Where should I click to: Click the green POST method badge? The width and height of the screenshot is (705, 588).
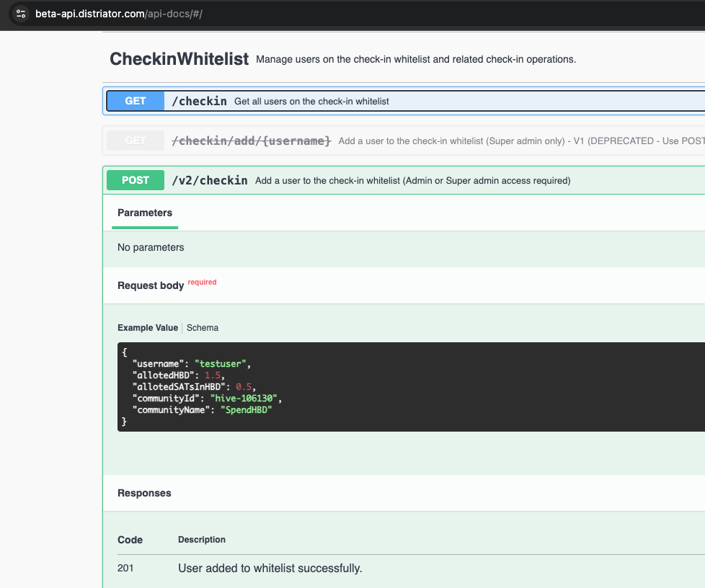click(x=136, y=180)
